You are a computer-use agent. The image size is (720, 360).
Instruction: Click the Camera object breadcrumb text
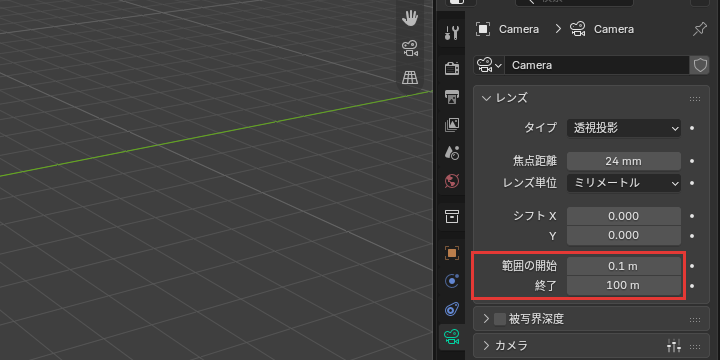(519, 29)
